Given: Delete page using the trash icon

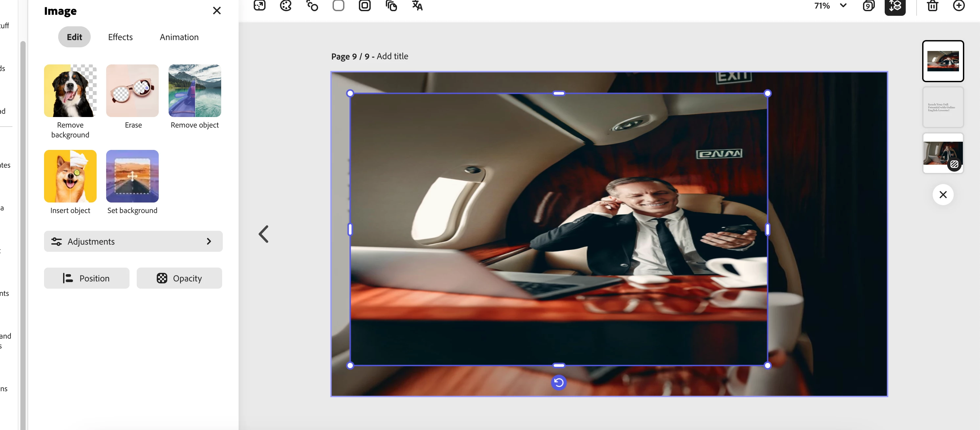Looking at the screenshot, I should [x=932, y=6].
